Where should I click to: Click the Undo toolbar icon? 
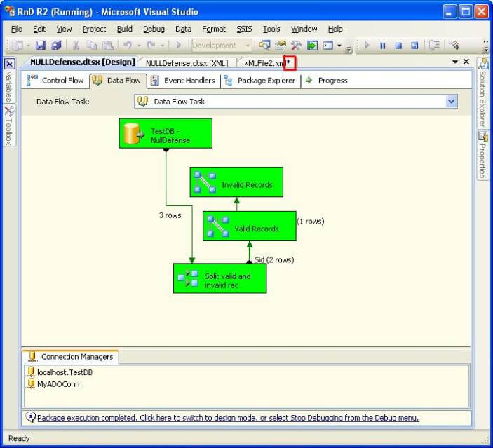(x=128, y=46)
